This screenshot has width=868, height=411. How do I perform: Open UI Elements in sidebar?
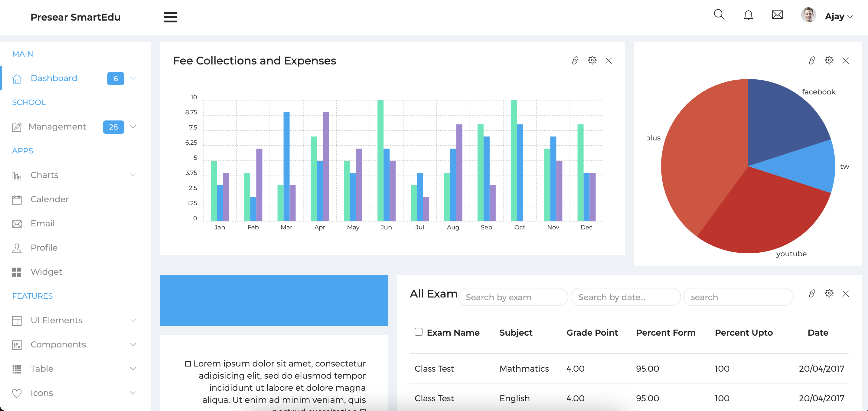pos(57,320)
